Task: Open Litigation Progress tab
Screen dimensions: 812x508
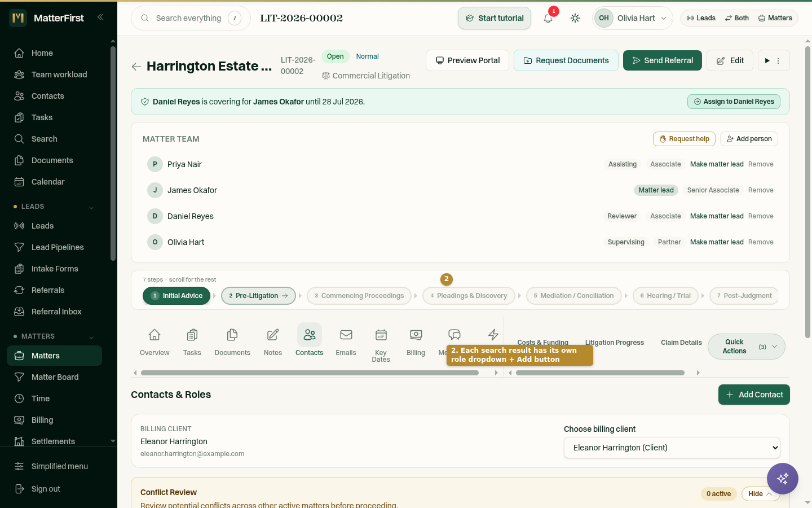Action: [614, 343]
